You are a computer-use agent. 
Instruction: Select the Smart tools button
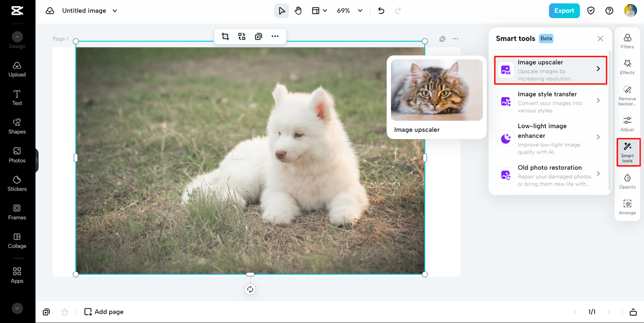pos(627,152)
